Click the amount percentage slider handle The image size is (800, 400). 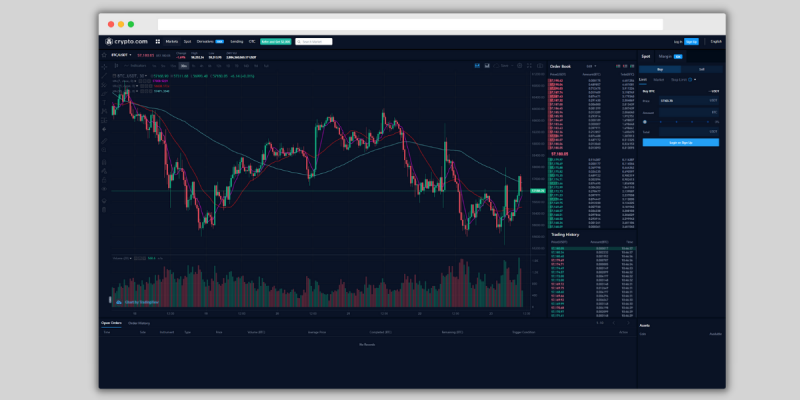[x=645, y=122]
